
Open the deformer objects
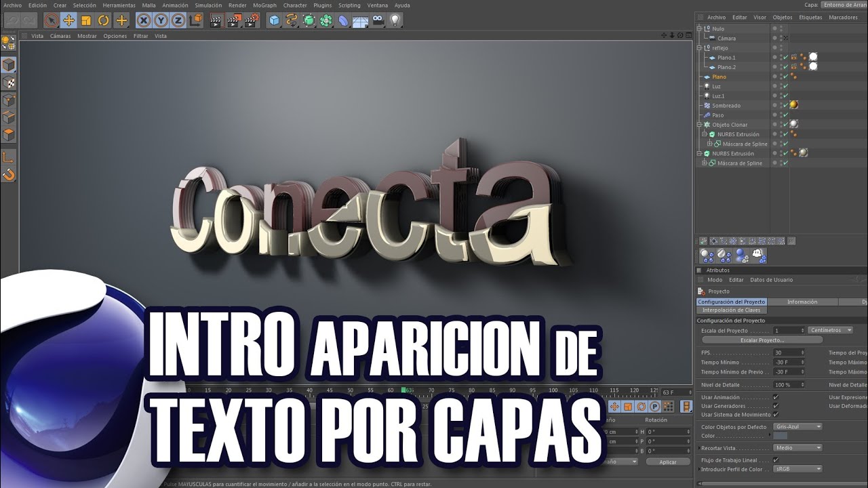click(343, 20)
